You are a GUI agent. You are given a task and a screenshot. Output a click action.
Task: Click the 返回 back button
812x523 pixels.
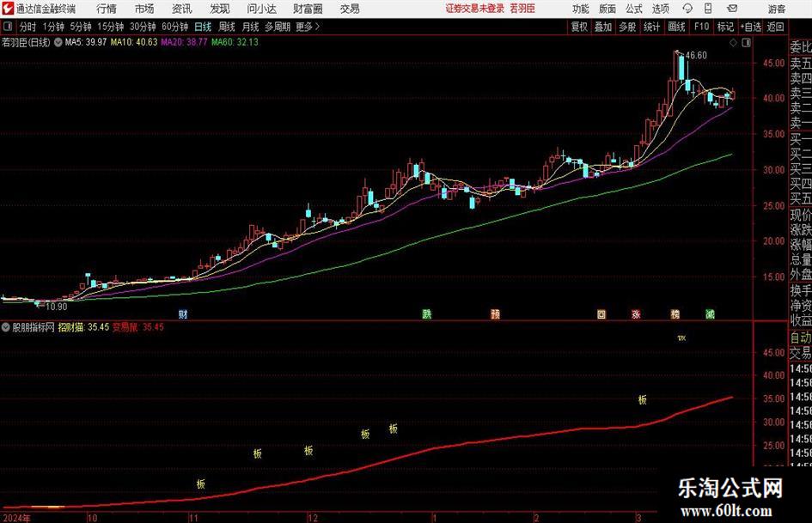point(775,27)
